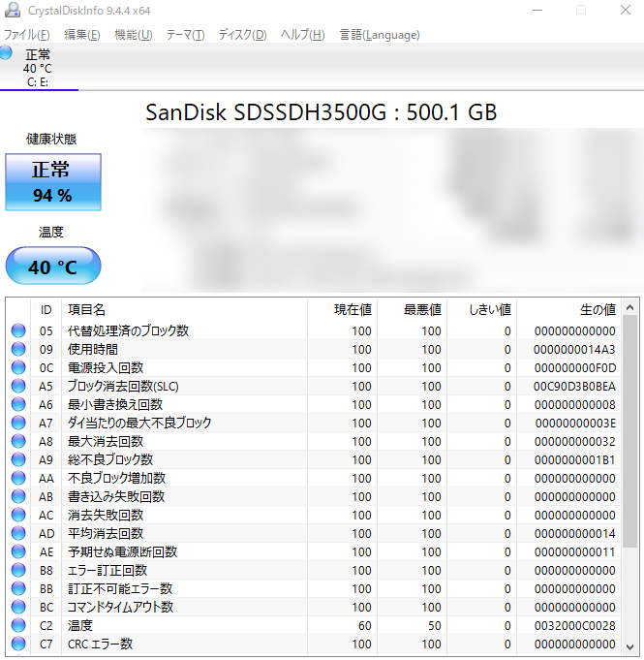Viewport: 644px width, 660px height.
Task: Click the 現在値 column header
Action: tap(343, 310)
